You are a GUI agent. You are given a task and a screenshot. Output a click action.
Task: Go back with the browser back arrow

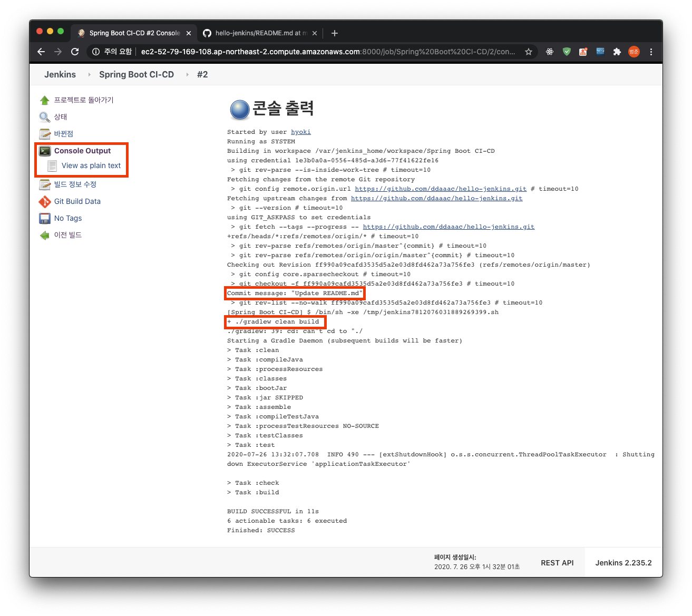[x=41, y=52]
